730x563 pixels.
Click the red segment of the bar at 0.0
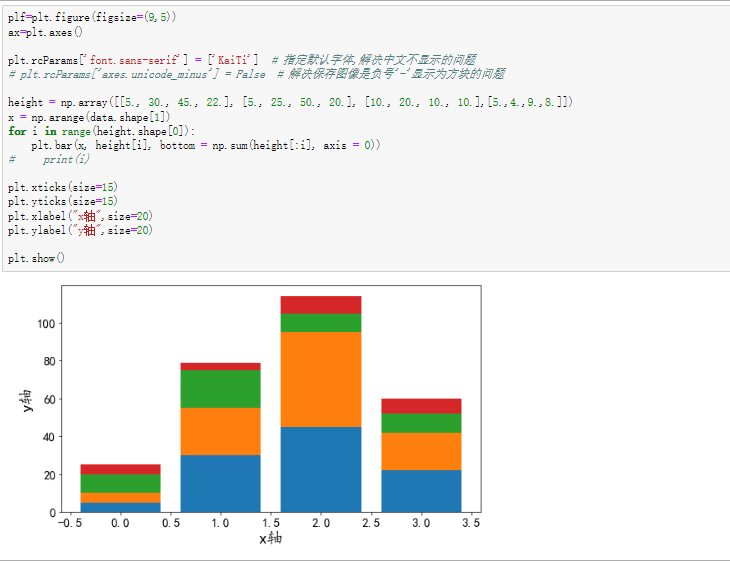[x=120, y=469]
